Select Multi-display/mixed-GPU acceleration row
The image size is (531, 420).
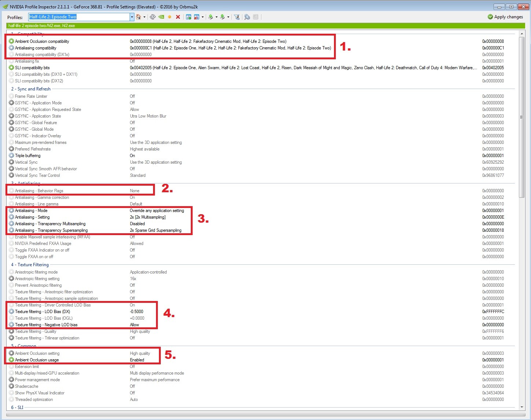[261, 373]
